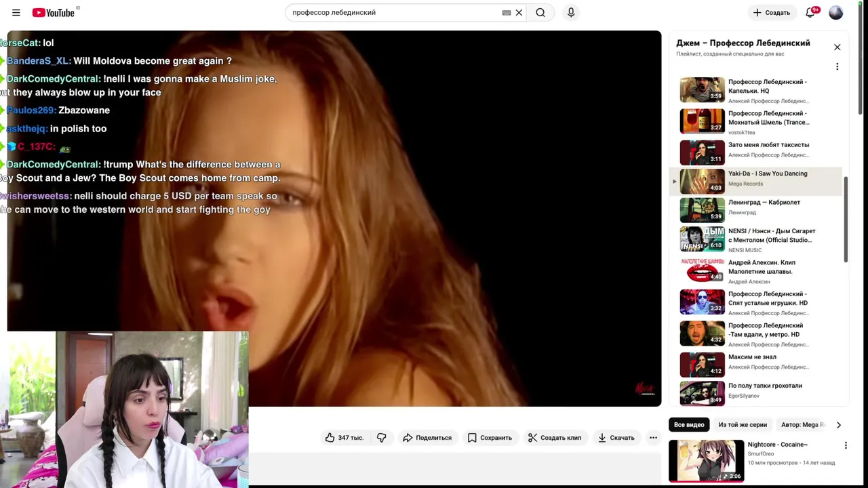Share the video via Поделиться button

click(427, 438)
